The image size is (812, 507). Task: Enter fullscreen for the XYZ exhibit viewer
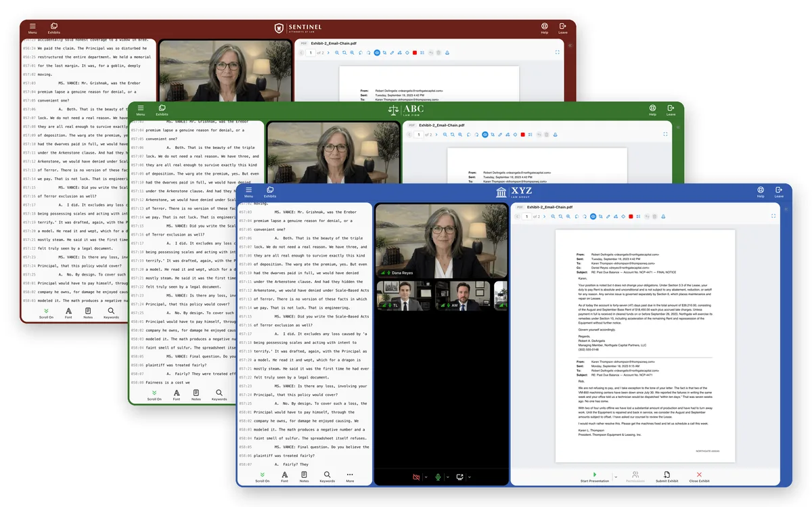tap(775, 217)
